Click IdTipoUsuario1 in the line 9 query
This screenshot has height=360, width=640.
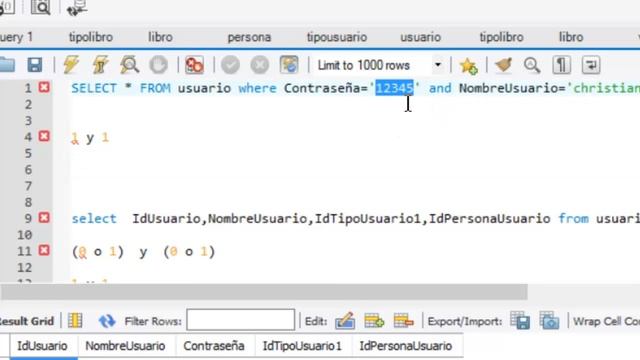(368, 219)
